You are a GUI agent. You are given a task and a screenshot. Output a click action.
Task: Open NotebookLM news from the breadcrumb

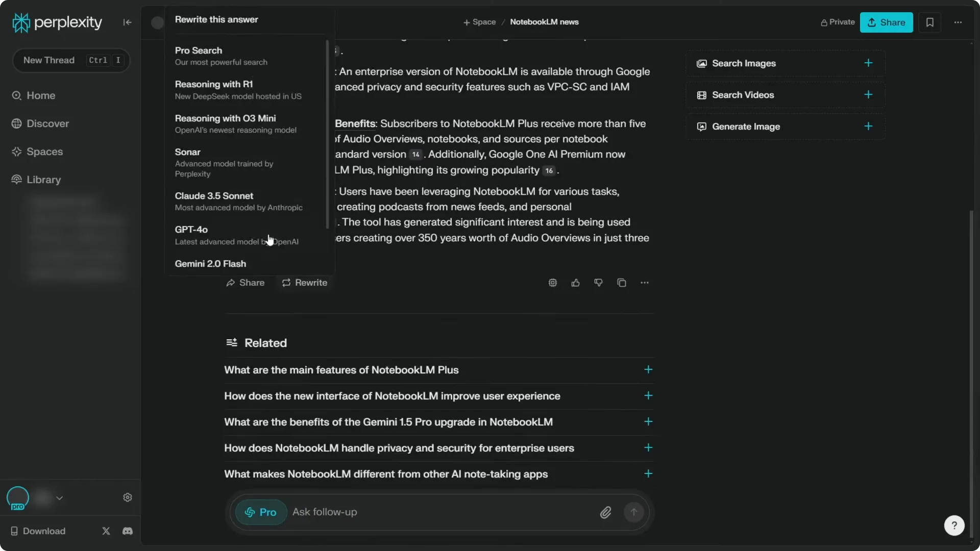pyautogui.click(x=544, y=22)
